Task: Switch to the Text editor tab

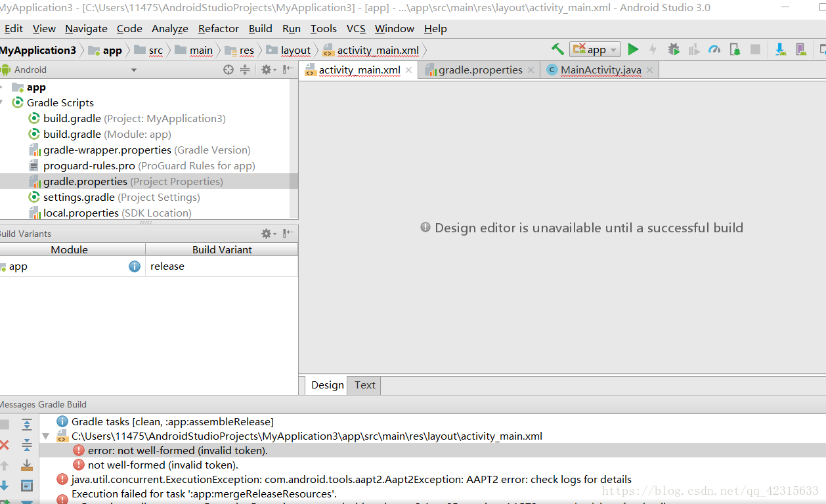Action: 365,385
